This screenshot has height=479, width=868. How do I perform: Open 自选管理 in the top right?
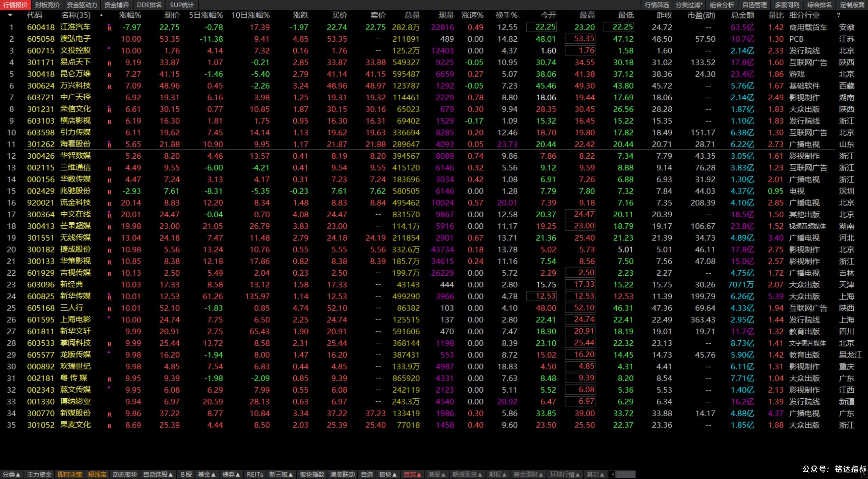point(754,5)
